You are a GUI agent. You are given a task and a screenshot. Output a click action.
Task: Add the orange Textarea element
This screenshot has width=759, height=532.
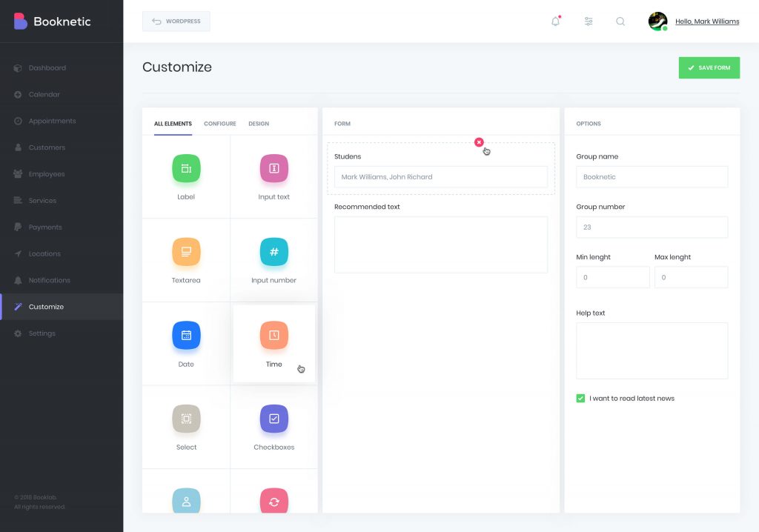[186, 260]
